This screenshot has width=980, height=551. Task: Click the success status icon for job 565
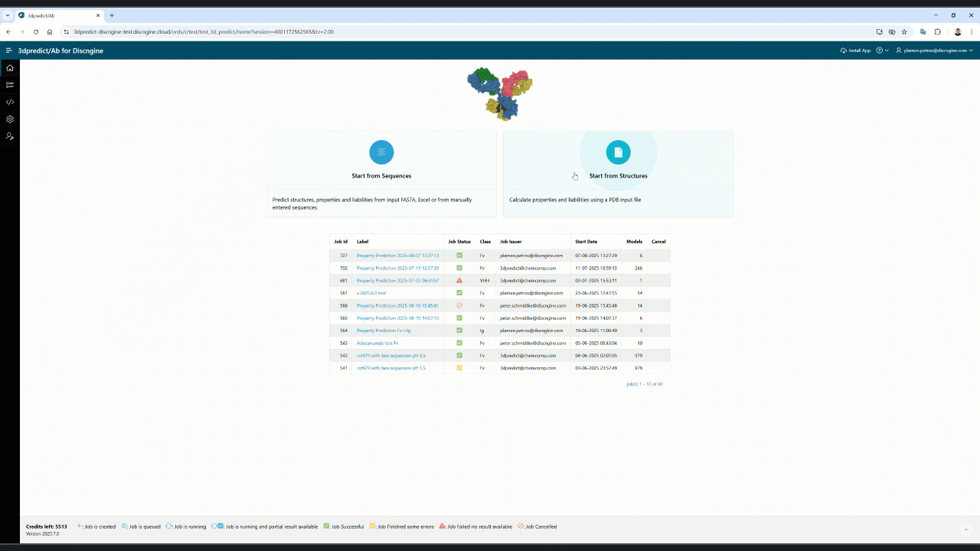point(459,318)
